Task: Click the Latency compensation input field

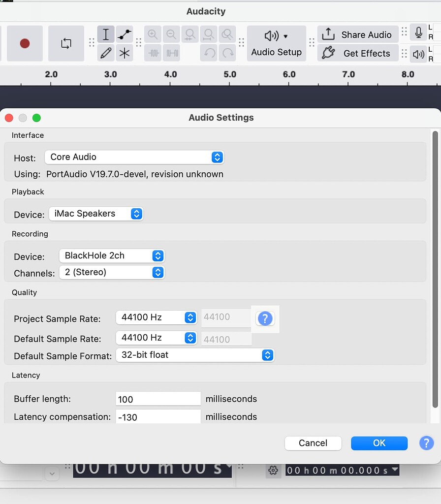Action: point(158,416)
